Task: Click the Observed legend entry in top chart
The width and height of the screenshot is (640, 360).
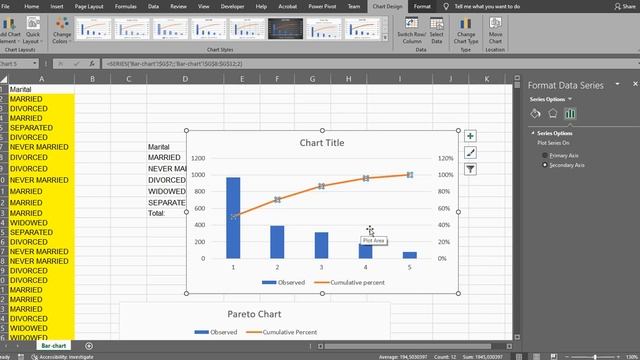Action: coord(283,282)
